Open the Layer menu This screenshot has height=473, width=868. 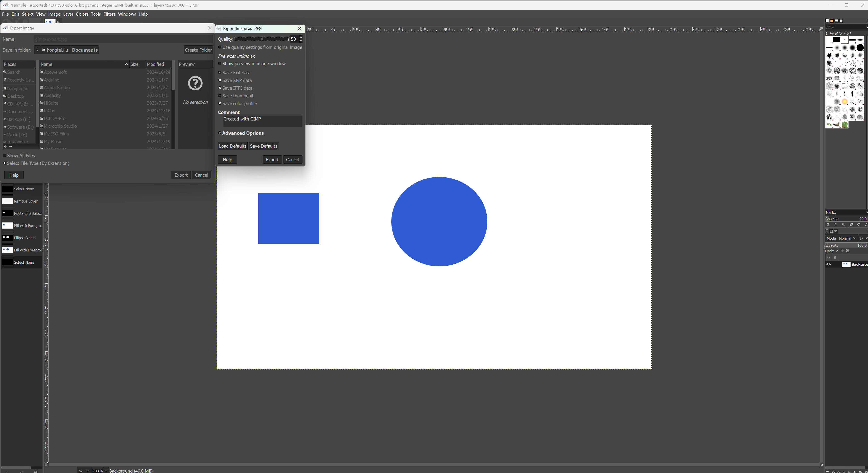click(x=68, y=14)
